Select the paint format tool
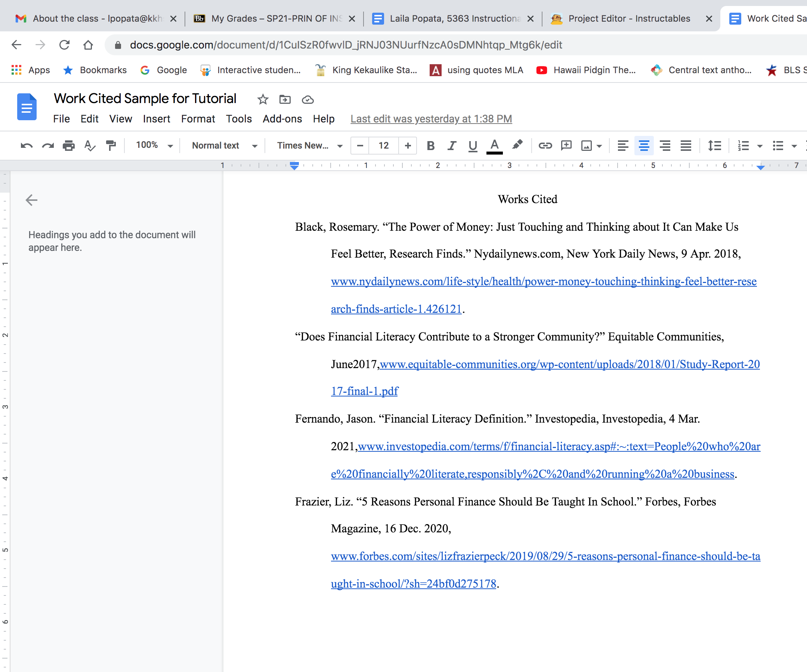 click(x=111, y=146)
